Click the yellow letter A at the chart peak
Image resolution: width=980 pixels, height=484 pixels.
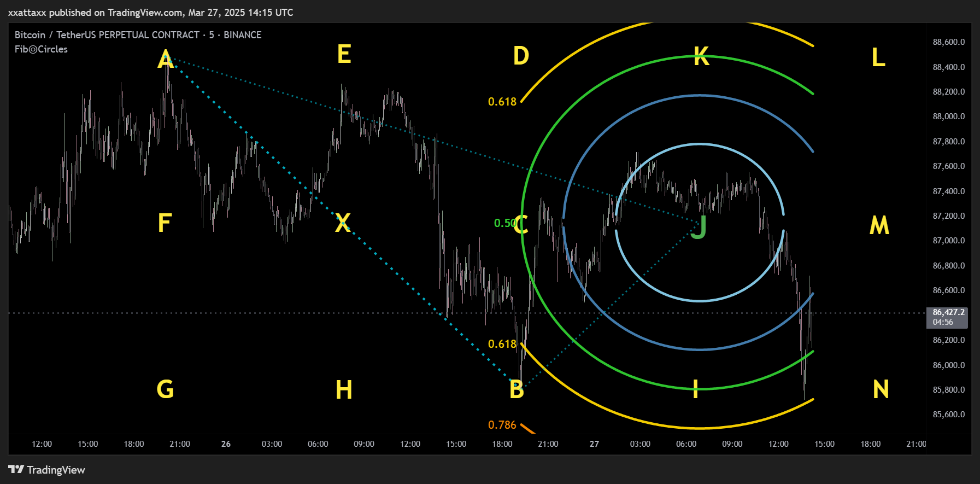[166, 59]
